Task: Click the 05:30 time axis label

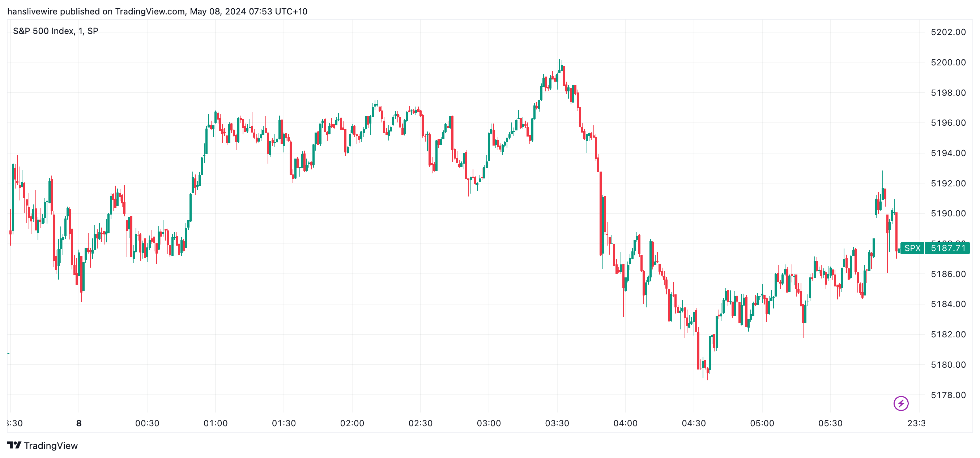Action: 830,423
